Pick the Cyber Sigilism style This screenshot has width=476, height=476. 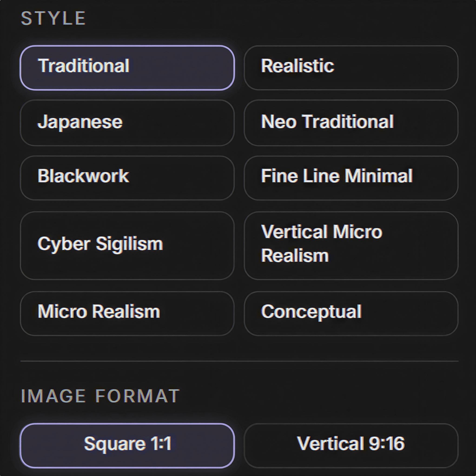[127, 245]
